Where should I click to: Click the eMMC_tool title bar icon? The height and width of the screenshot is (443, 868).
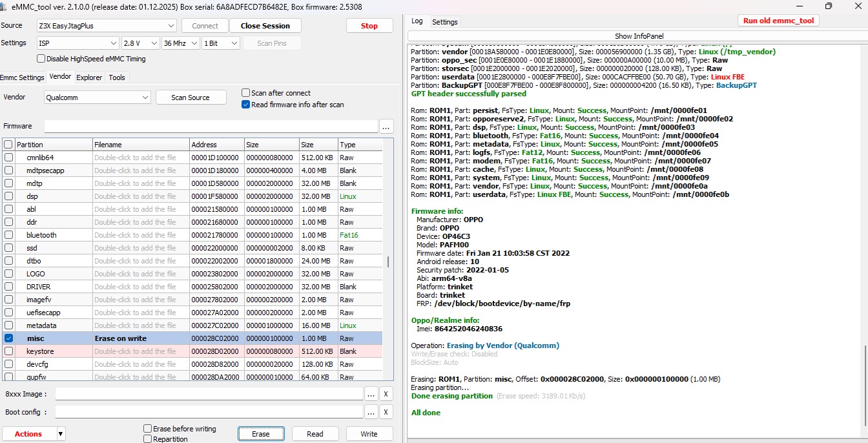(4, 7)
